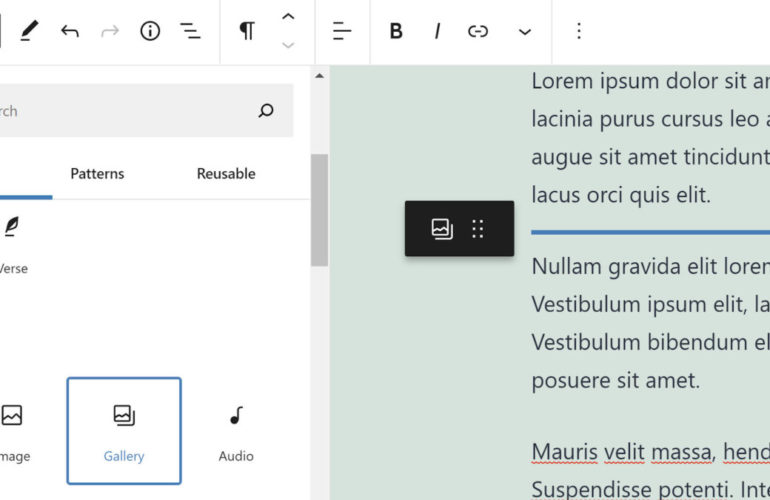This screenshot has height=500, width=770.
Task: Open document Details info icon
Action: (x=150, y=31)
